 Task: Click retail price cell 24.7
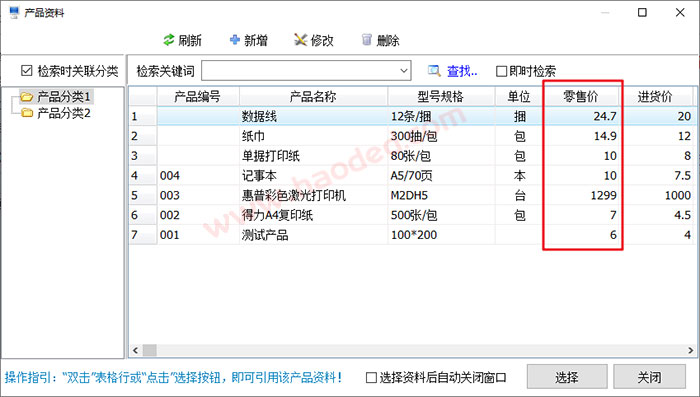pos(581,117)
